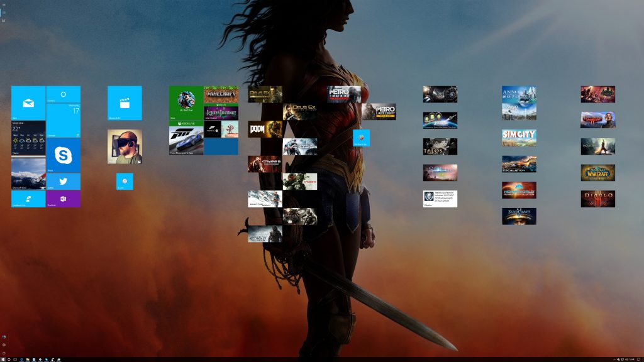Open the small black Forza Hub tile
The image size is (644, 362).
(213, 129)
